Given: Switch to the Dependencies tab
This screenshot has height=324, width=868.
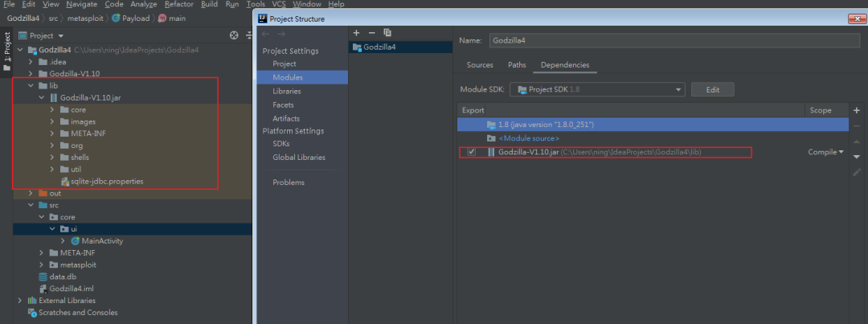Looking at the screenshot, I should click(x=565, y=65).
